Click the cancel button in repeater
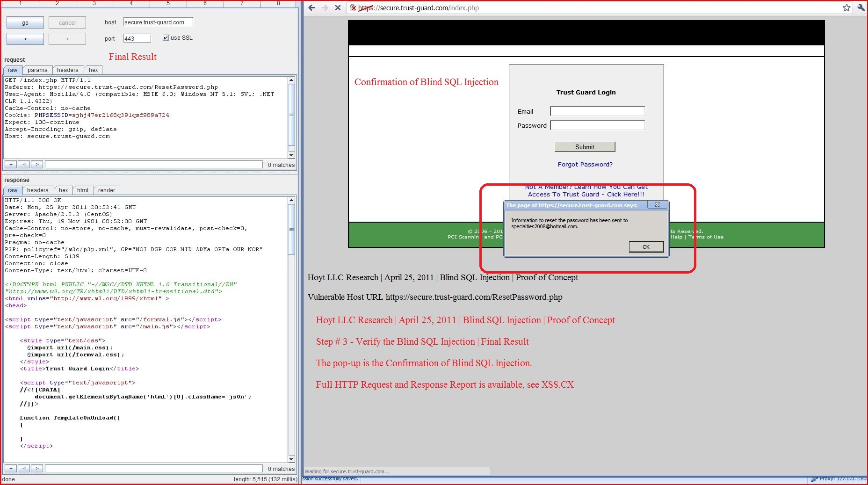 pyautogui.click(x=67, y=23)
